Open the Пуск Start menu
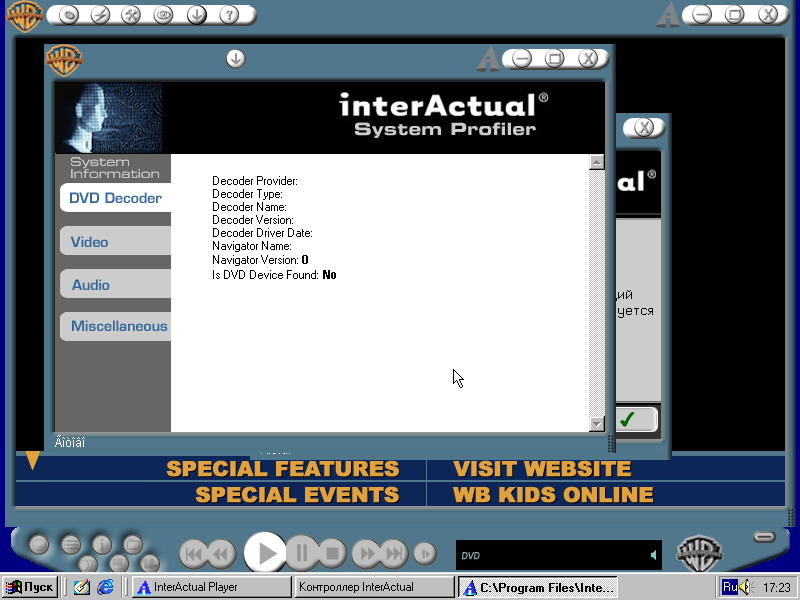 tap(30, 587)
